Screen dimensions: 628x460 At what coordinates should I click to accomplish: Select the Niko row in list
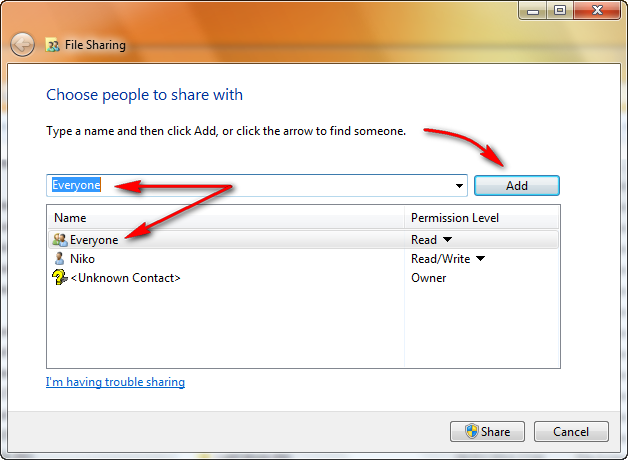pyautogui.click(x=303, y=259)
